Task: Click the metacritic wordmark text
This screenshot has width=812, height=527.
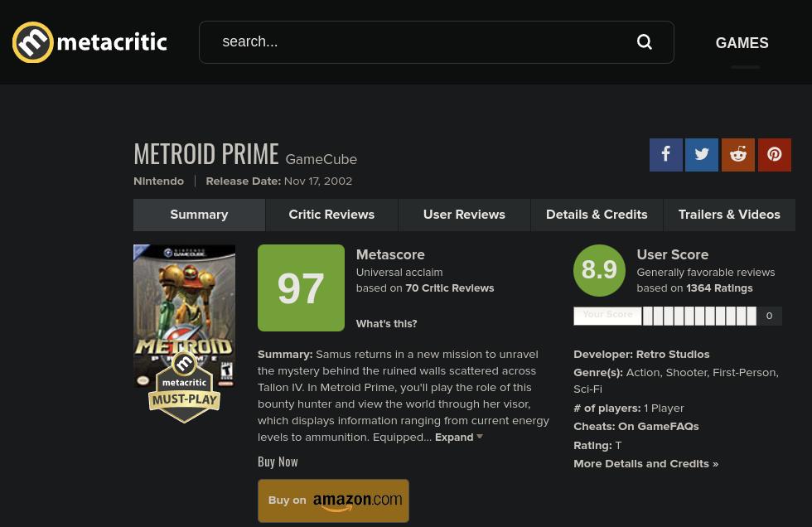Action: (x=112, y=42)
